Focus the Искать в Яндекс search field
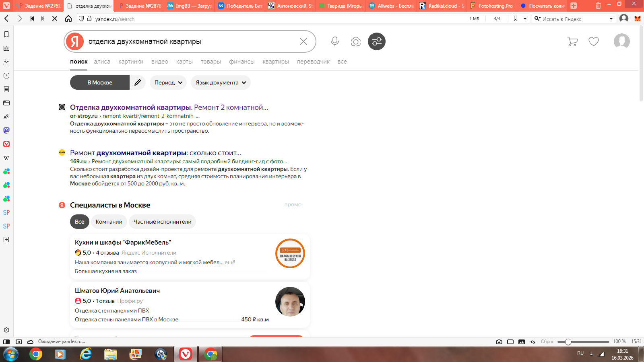The width and height of the screenshot is (644, 362). tap(574, 19)
